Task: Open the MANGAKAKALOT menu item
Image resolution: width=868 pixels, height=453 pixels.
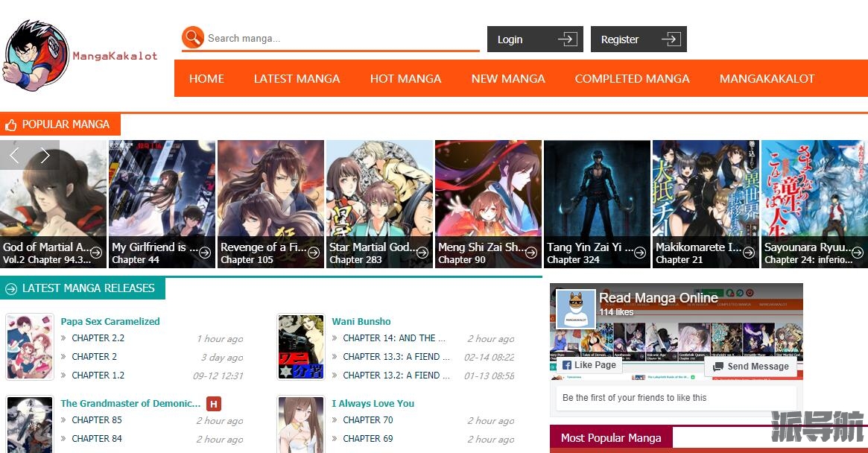Action: point(767,79)
